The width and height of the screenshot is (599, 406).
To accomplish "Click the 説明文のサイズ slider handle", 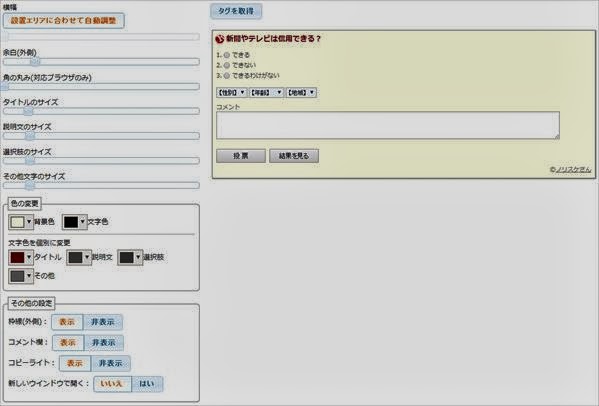I will point(29,136).
